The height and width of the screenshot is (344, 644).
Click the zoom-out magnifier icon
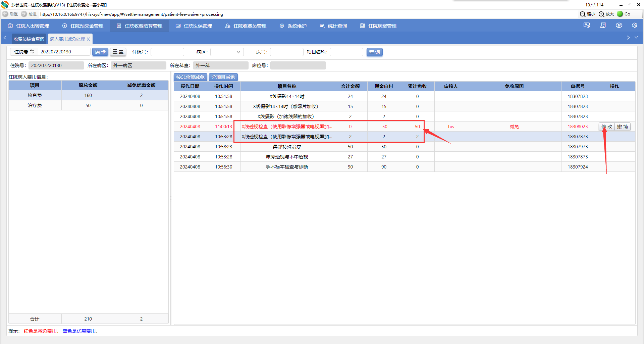[x=583, y=14]
